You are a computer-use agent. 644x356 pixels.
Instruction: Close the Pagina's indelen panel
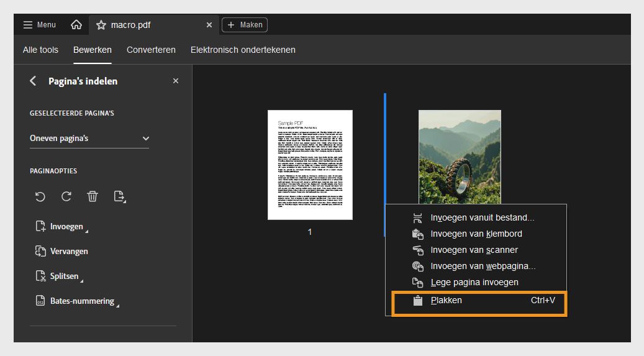click(x=176, y=81)
